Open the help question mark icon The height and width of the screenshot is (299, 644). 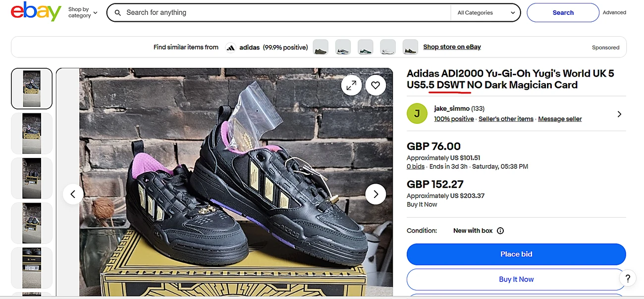(x=627, y=278)
